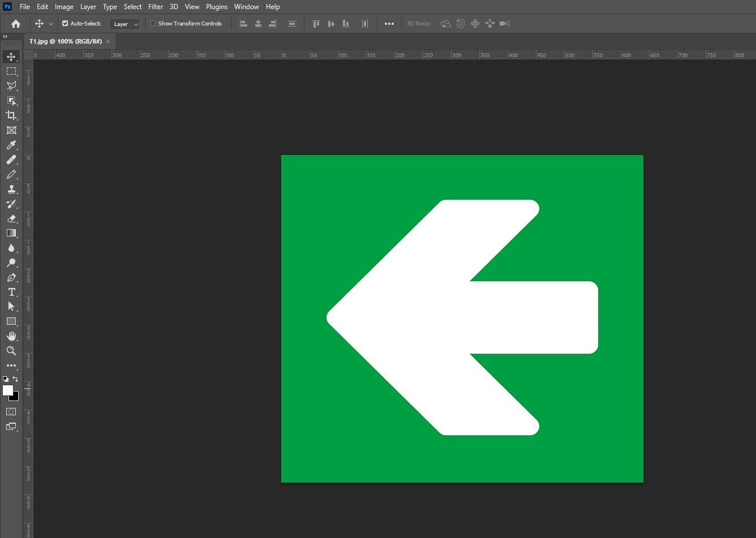This screenshot has width=756, height=538.
Task: Close the T1.jpg document tab
Action: (108, 41)
